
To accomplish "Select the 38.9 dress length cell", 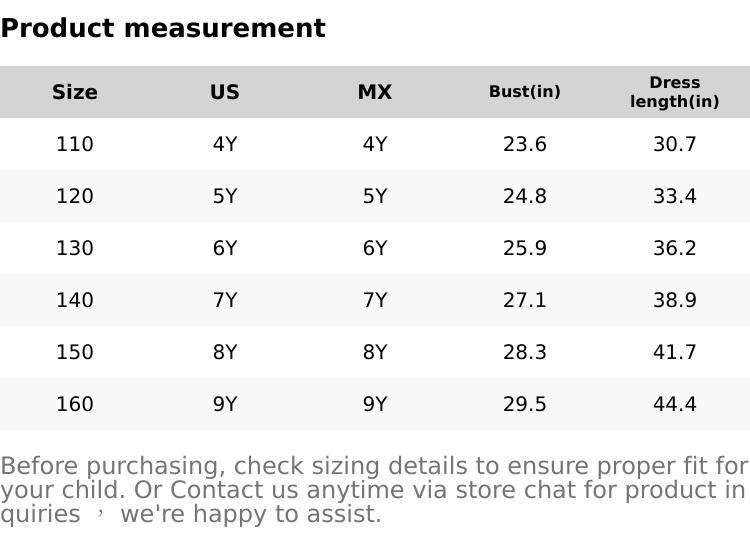I will tap(675, 300).
